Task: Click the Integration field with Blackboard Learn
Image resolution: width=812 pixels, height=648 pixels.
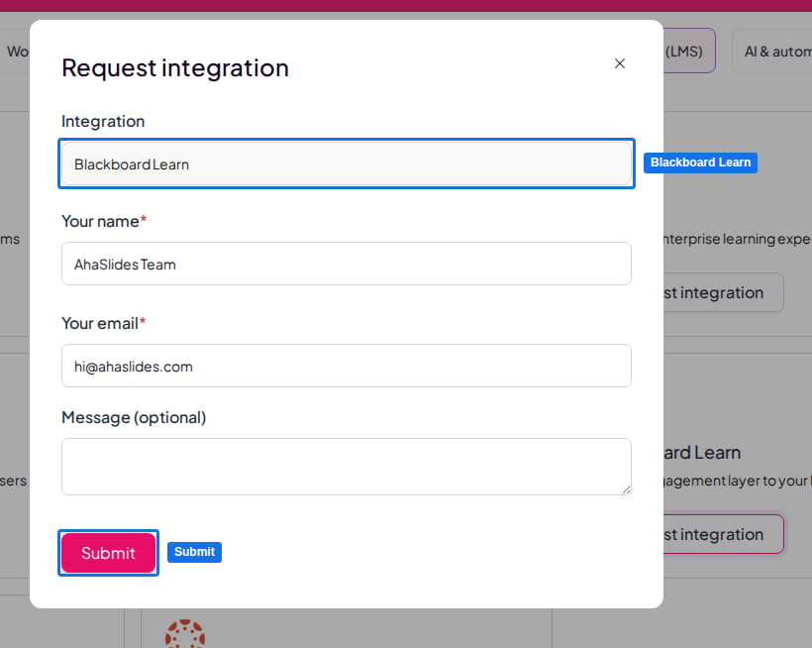Action: (x=346, y=164)
